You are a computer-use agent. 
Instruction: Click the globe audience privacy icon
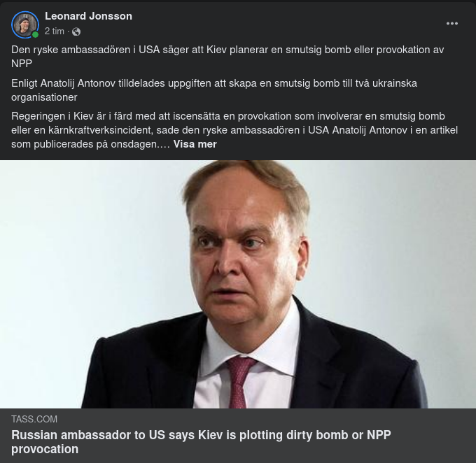[x=76, y=31]
